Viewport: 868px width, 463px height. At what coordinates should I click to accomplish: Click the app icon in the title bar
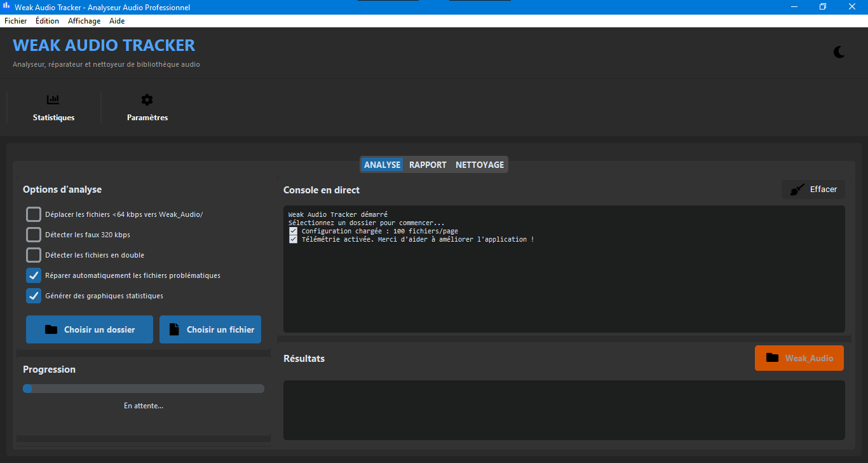[7, 7]
